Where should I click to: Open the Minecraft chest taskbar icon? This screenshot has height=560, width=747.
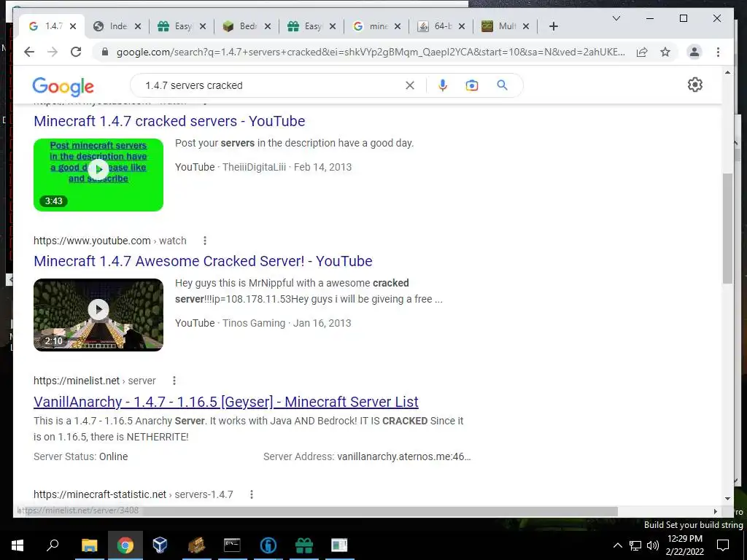point(196,545)
